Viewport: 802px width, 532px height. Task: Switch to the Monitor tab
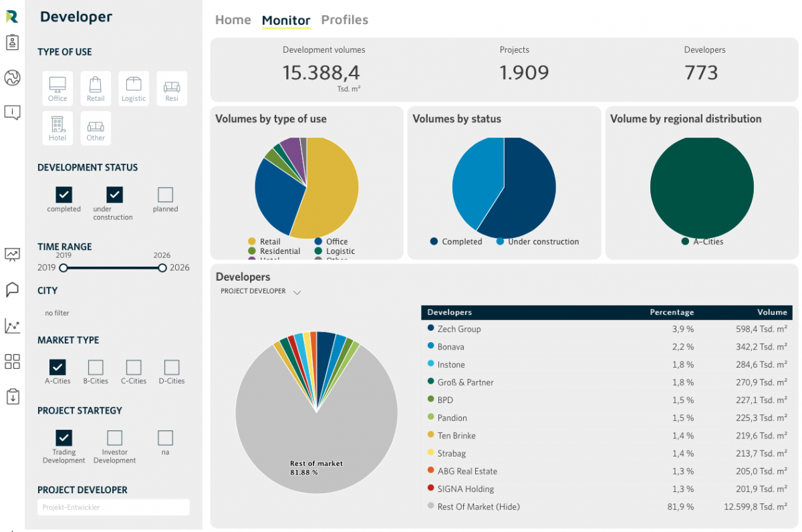click(x=286, y=21)
